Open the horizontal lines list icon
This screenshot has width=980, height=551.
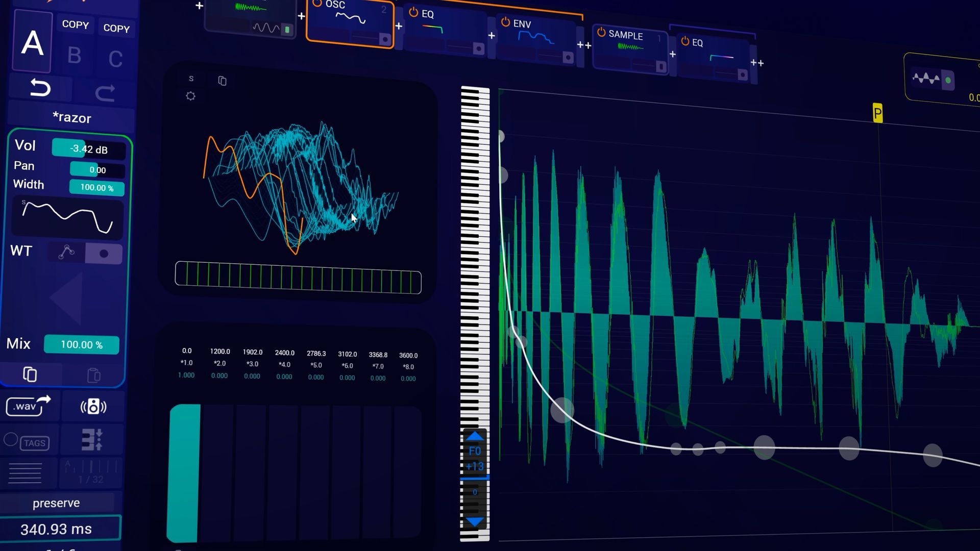[x=25, y=472]
